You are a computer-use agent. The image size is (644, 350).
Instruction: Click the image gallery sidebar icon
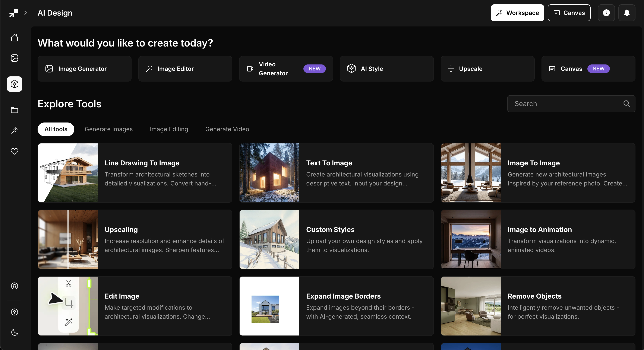tap(15, 58)
